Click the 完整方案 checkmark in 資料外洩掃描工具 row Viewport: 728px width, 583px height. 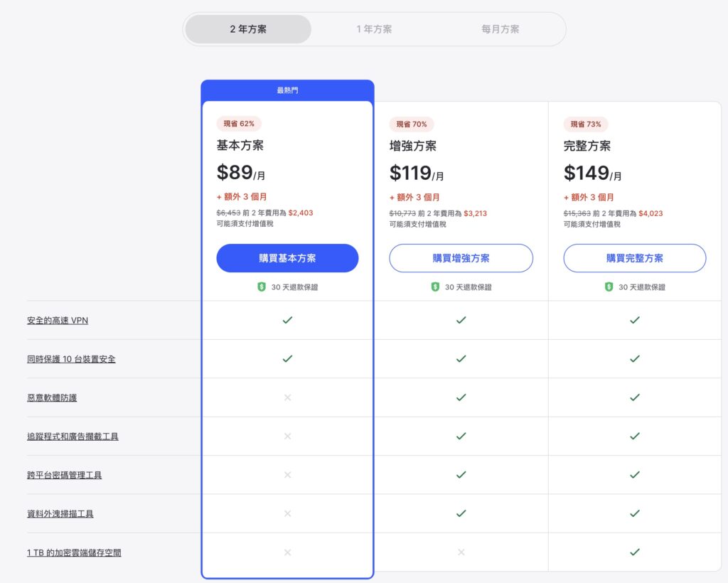(635, 513)
